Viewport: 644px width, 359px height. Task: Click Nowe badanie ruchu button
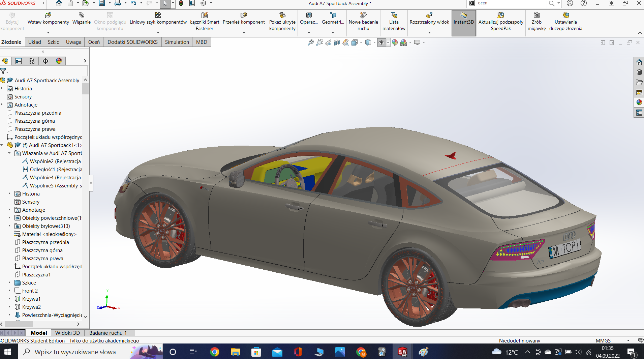tap(363, 22)
